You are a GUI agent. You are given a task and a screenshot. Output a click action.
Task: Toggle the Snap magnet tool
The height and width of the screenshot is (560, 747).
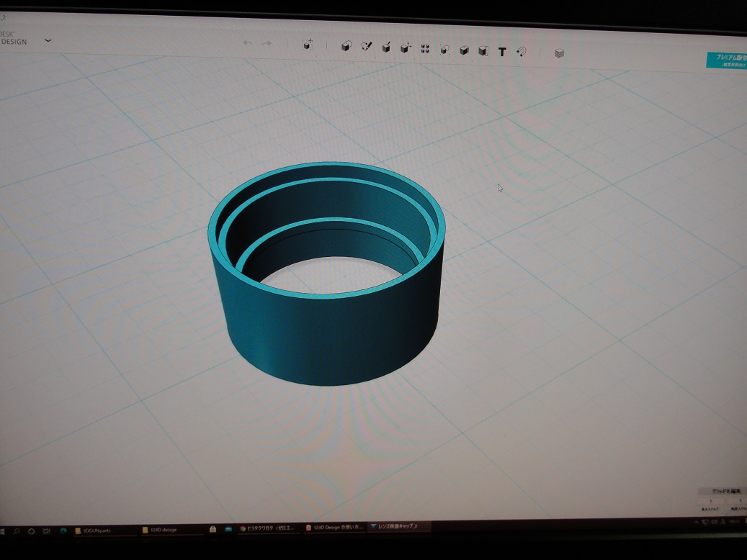522,52
